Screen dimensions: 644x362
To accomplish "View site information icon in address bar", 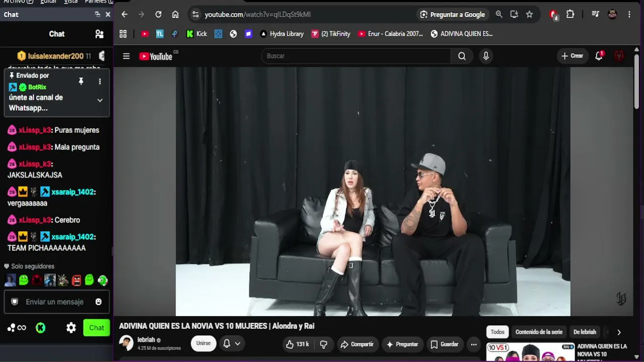I will click(x=196, y=15).
